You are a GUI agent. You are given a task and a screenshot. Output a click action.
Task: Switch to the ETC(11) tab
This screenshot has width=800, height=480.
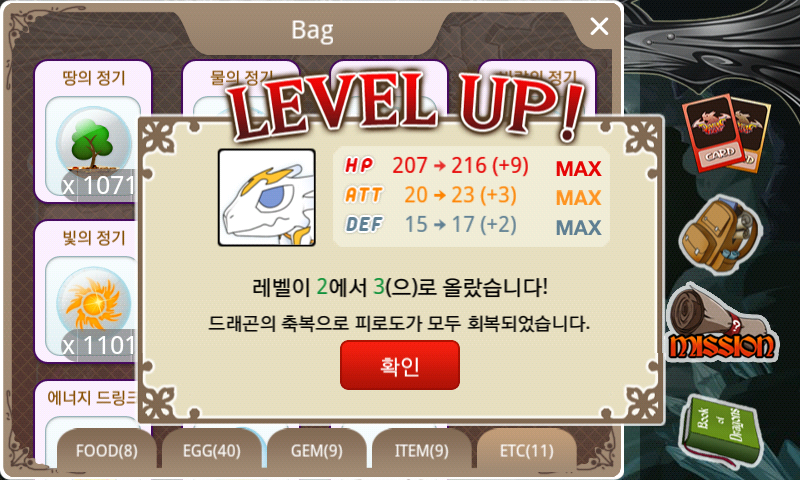point(527,450)
